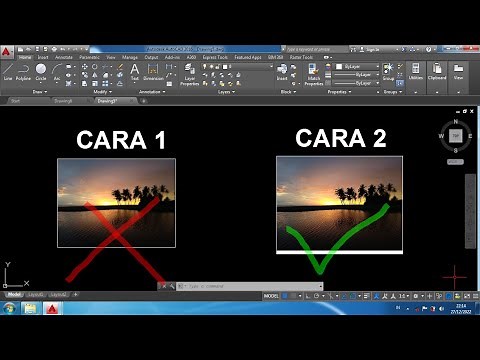Add a new layout with plus button

(x=76, y=294)
